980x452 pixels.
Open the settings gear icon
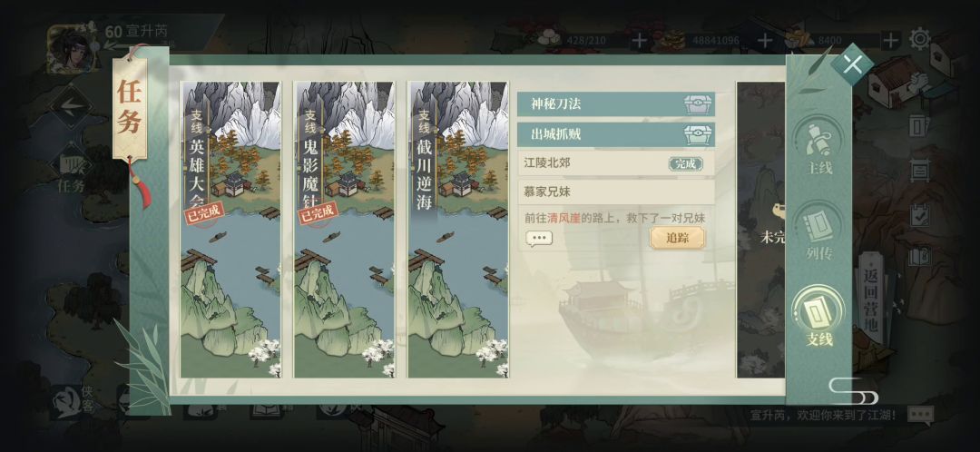(x=920, y=39)
